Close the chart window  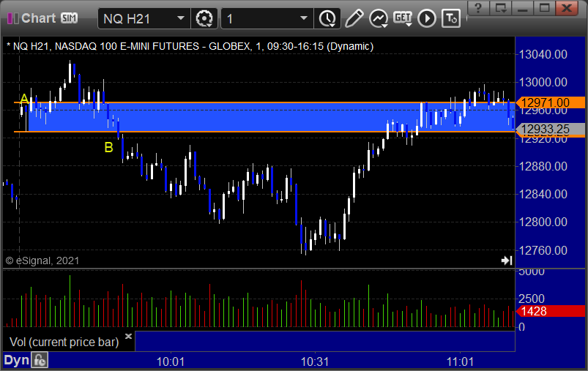click(567, 7)
